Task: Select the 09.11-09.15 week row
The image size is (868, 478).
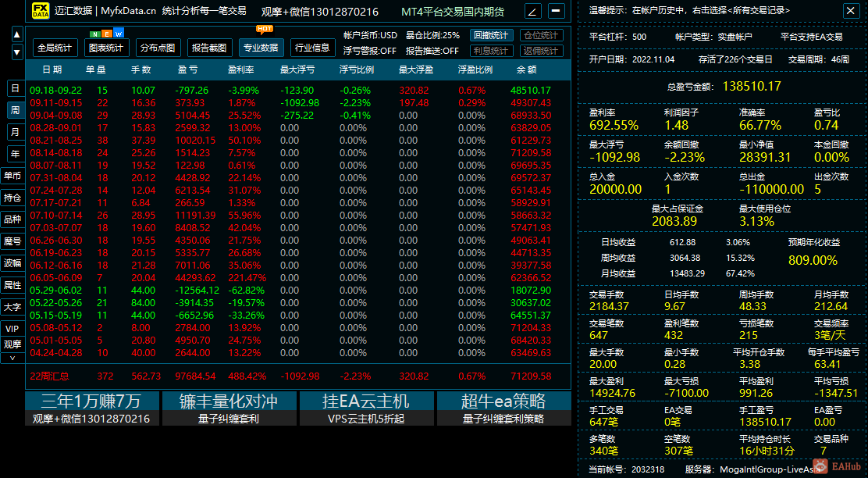Action: (298, 103)
